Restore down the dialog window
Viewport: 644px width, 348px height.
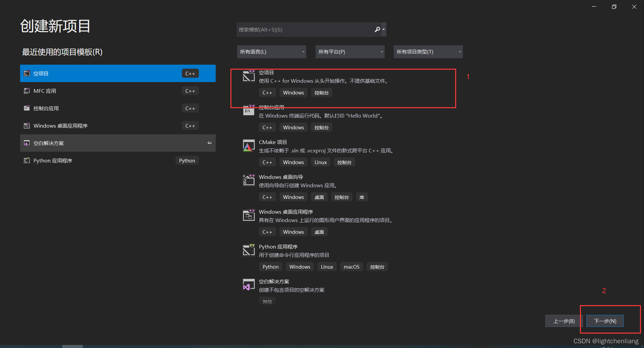[614, 7]
